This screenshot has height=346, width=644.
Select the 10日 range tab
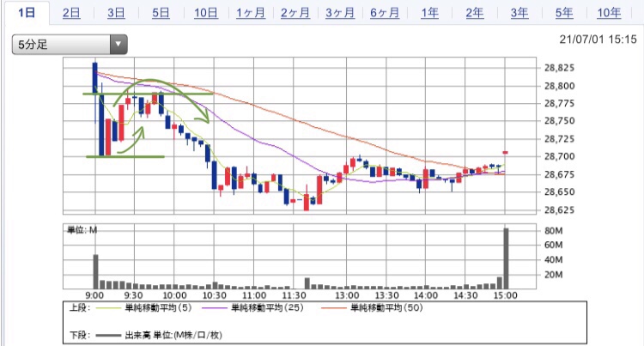[x=206, y=13]
